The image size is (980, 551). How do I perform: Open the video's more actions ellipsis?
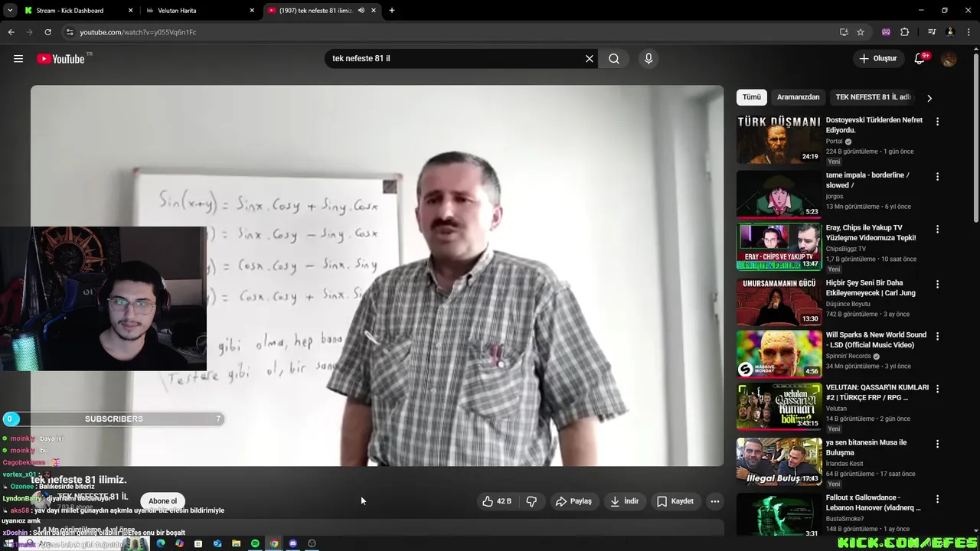tap(714, 501)
